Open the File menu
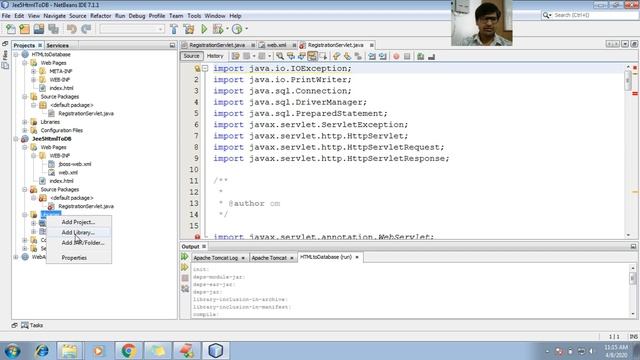The image size is (640, 360). tap(6, 16)
